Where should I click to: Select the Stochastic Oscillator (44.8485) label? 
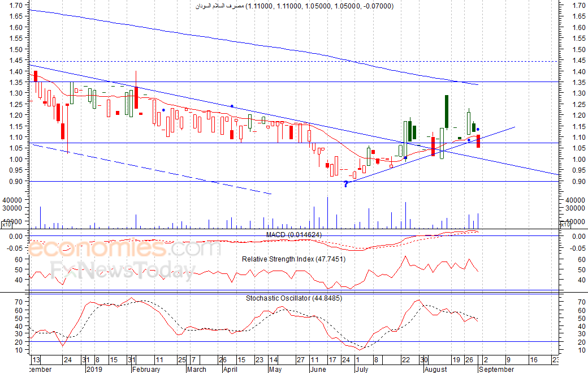click(x=294, y=298)
